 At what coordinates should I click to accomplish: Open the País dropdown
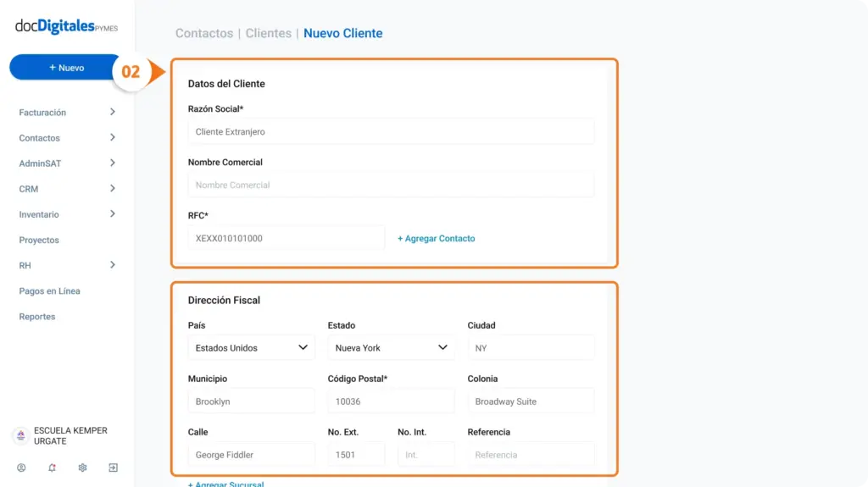pyautogui.click(x=251, y=347)
